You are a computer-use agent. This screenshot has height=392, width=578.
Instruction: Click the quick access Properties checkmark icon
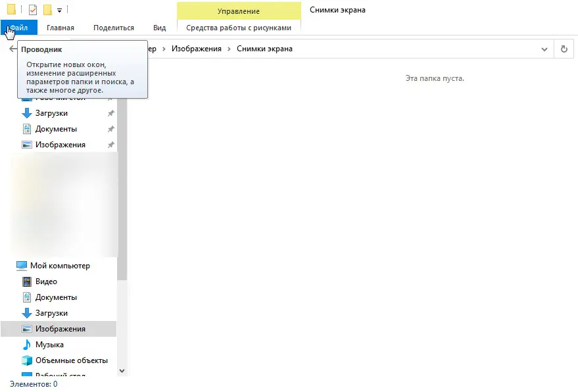[33, 10]
